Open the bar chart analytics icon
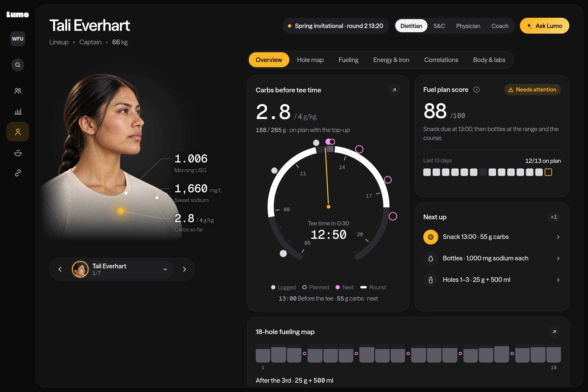The image size is (588, 392). (18, 111)
